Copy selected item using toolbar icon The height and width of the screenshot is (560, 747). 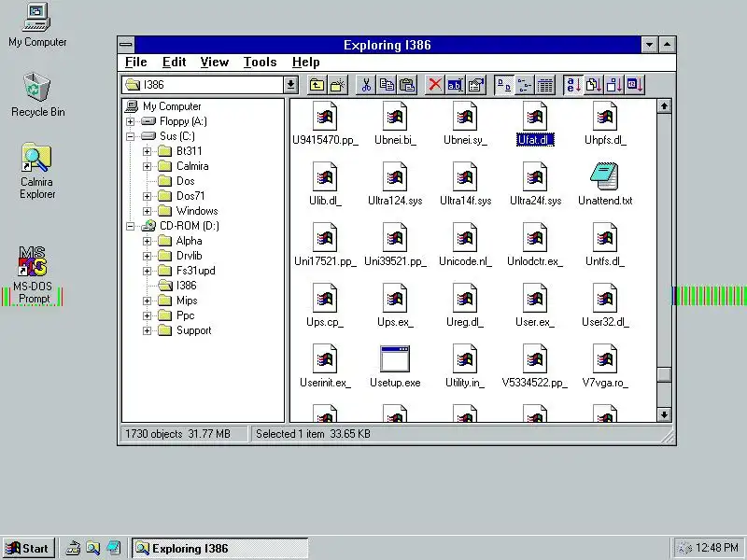(x=387, y=85)
